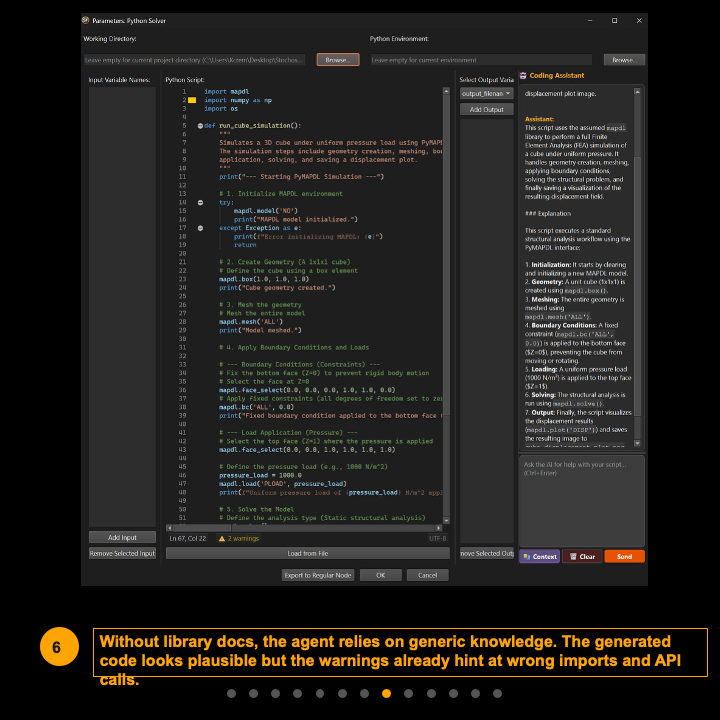Click Load from File button
This screenshot has width=720, height=720.
tap(307, 553)
